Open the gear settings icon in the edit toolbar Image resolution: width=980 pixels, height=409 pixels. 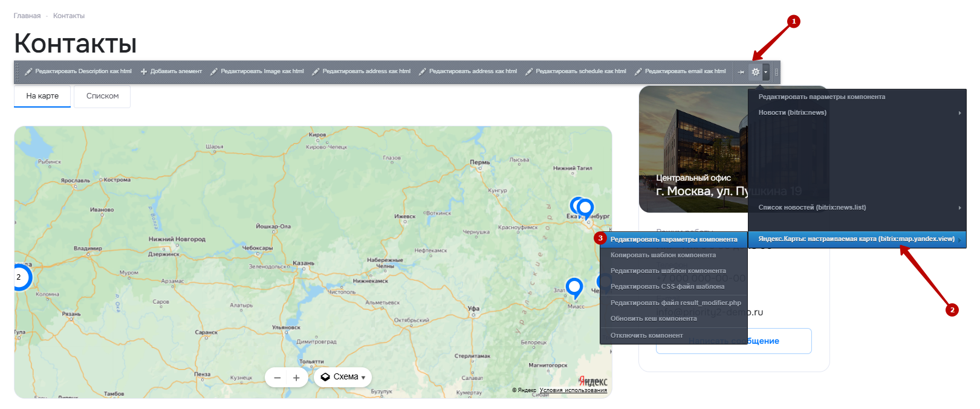point(755,72)
